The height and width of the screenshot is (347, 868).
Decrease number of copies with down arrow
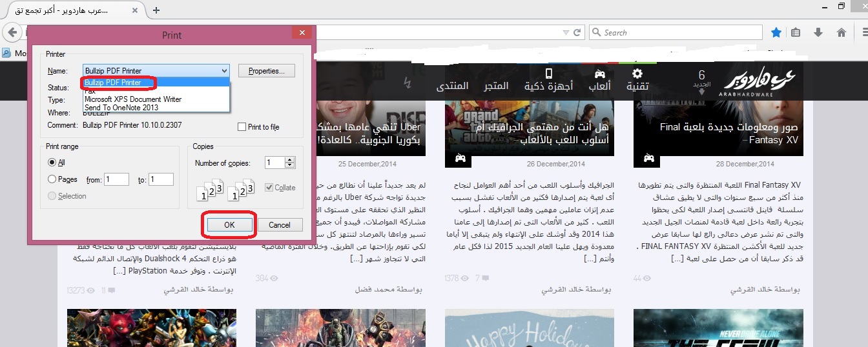click(290, 166)
